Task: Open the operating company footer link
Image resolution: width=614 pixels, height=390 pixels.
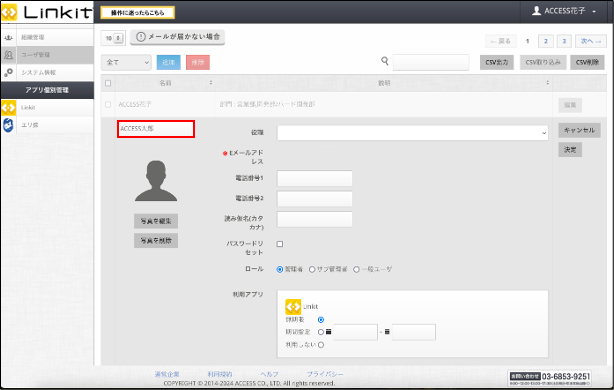Action: (x=167, y=374)
